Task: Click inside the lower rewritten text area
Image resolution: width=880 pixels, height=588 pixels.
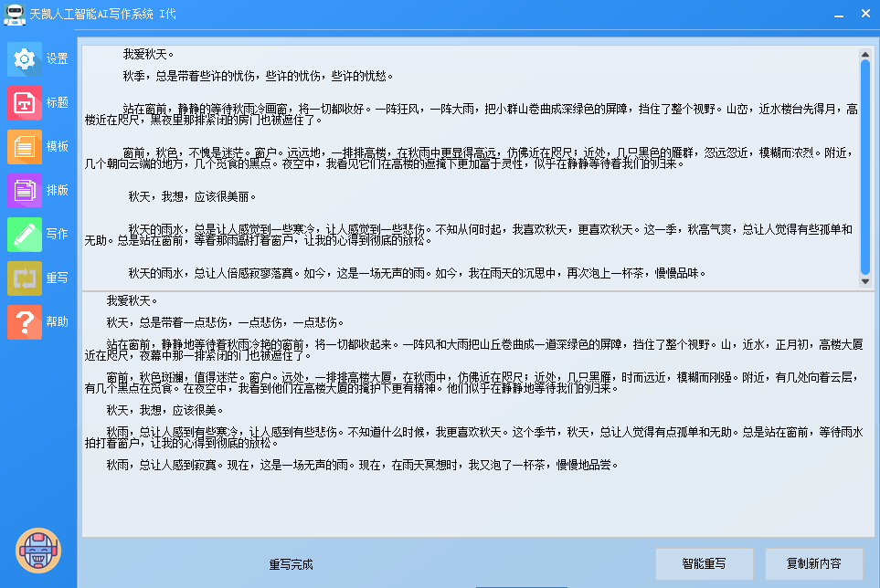Action: (457, 502)
